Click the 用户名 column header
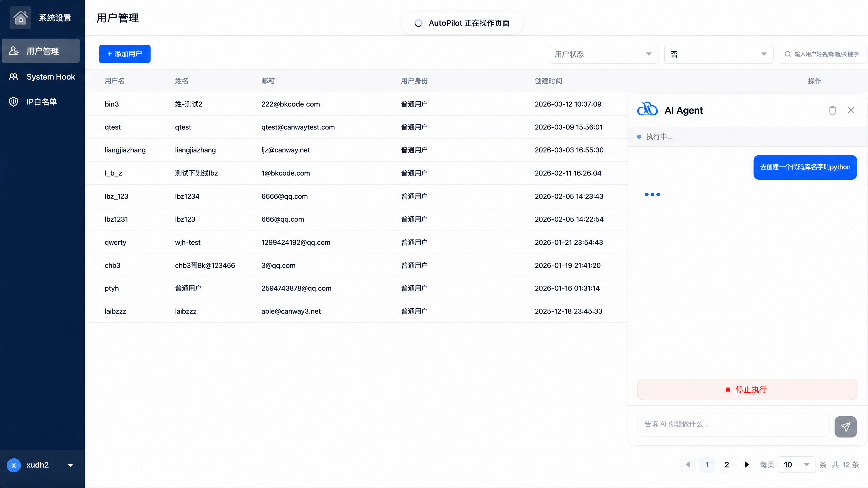Screen dimensions: 868x488 tap(115, 81)
